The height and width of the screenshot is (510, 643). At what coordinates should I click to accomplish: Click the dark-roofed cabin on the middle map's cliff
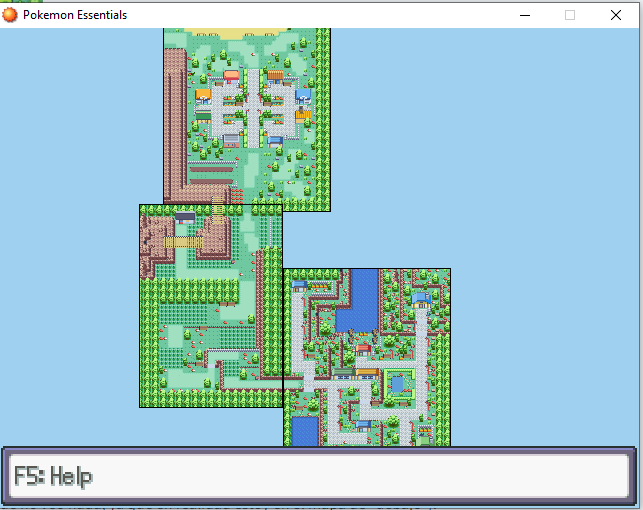coord(185,217)
